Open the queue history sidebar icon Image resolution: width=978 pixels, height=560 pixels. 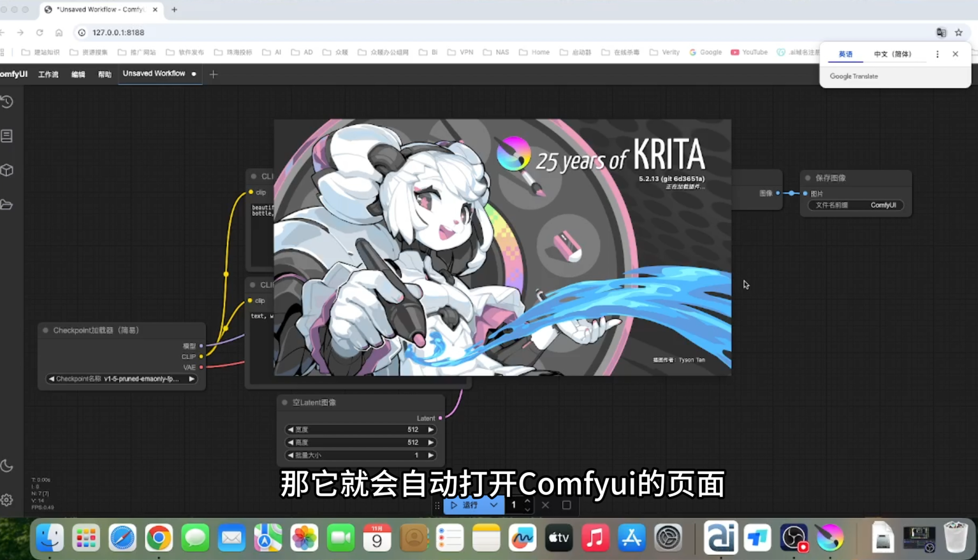7,102
